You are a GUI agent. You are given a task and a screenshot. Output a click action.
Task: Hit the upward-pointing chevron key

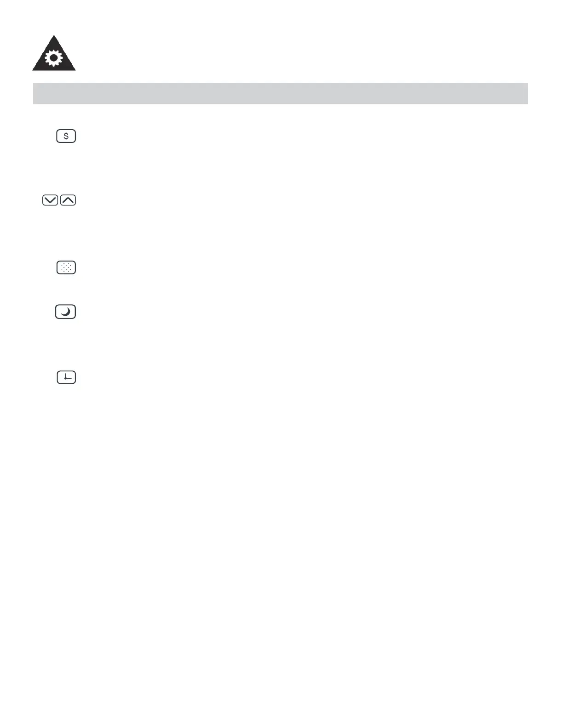(x=68, y=200)
